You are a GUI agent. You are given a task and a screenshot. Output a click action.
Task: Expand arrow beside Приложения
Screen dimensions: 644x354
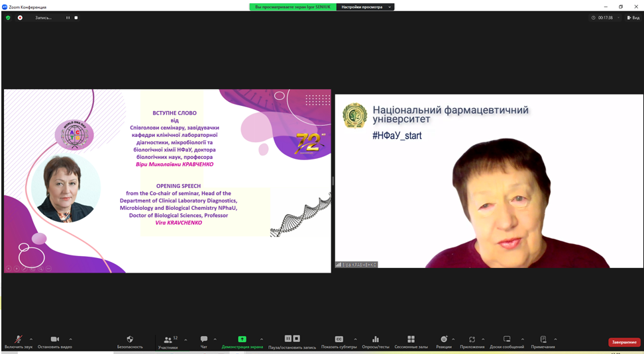tap(483, 339)
